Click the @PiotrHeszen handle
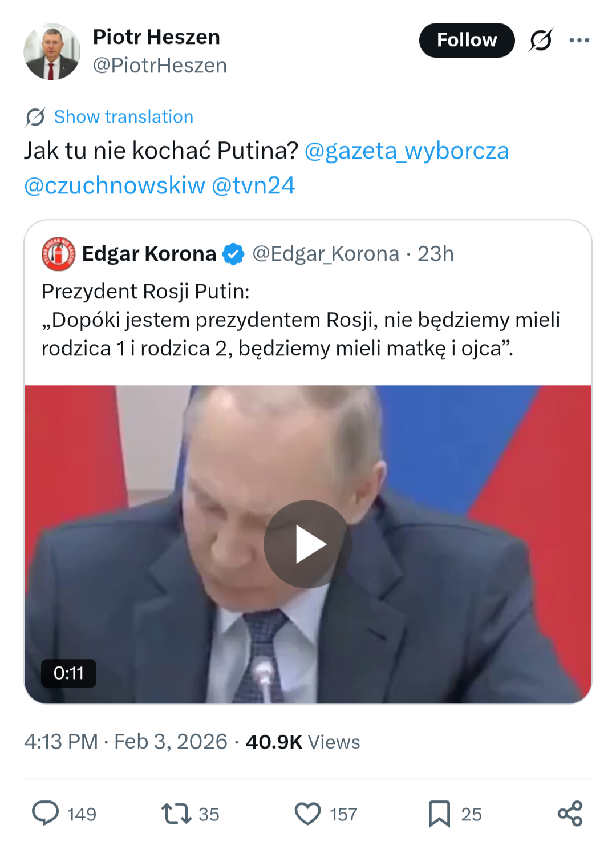The height and width of the screenshot is (841, 616). click(160, 66)
